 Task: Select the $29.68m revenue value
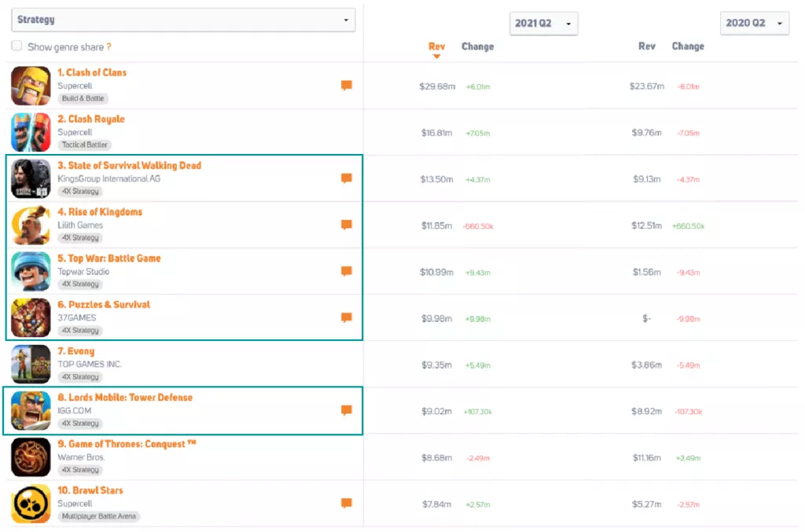pos(437,86)
